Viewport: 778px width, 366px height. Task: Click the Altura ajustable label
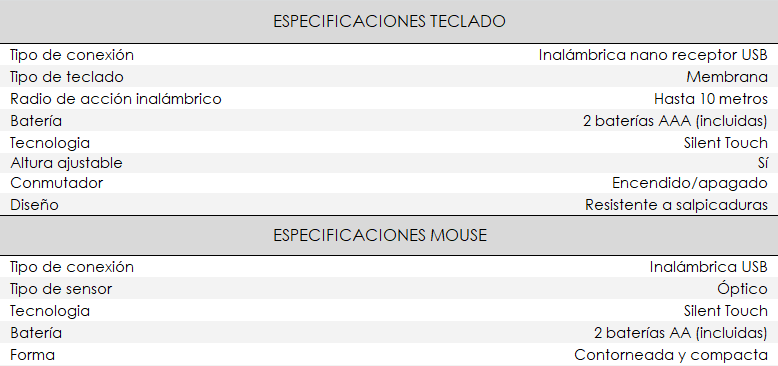pyautogui.click(x=66, y=163)
